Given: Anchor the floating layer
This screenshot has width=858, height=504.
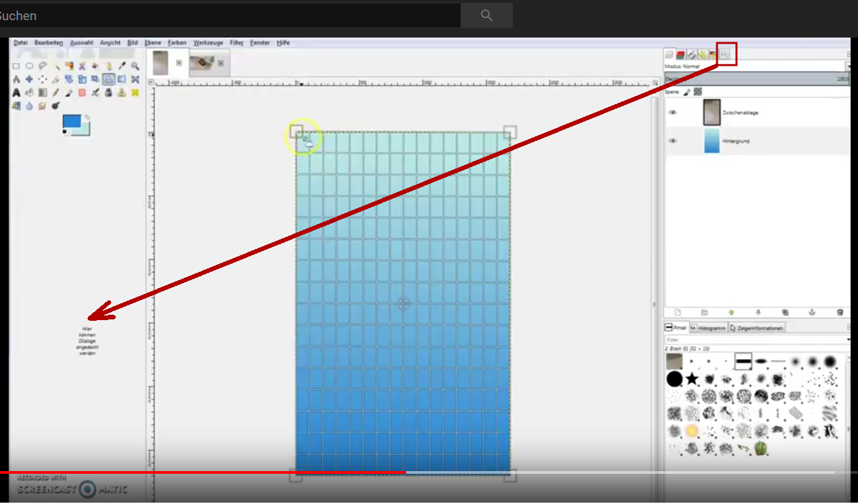Looking at the screenshot, I should pos(812,312).
